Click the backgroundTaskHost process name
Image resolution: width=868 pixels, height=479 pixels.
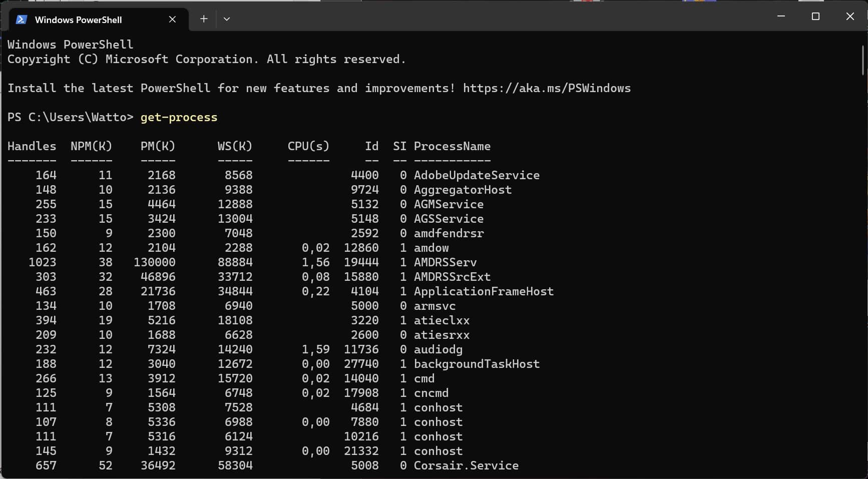click(477, 364)
